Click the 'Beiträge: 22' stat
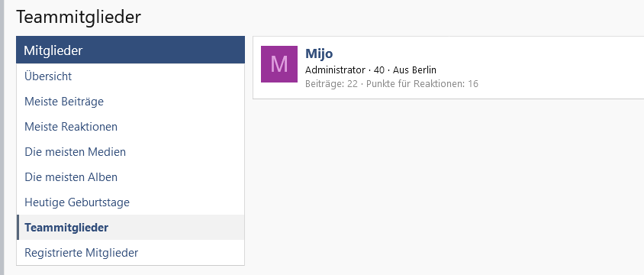 point(331,84)
